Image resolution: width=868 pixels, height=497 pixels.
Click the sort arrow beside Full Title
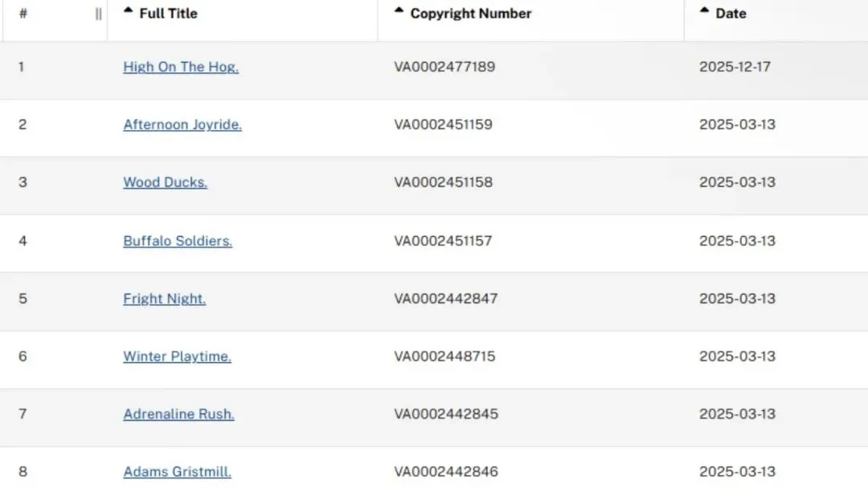tap(129, 10)
